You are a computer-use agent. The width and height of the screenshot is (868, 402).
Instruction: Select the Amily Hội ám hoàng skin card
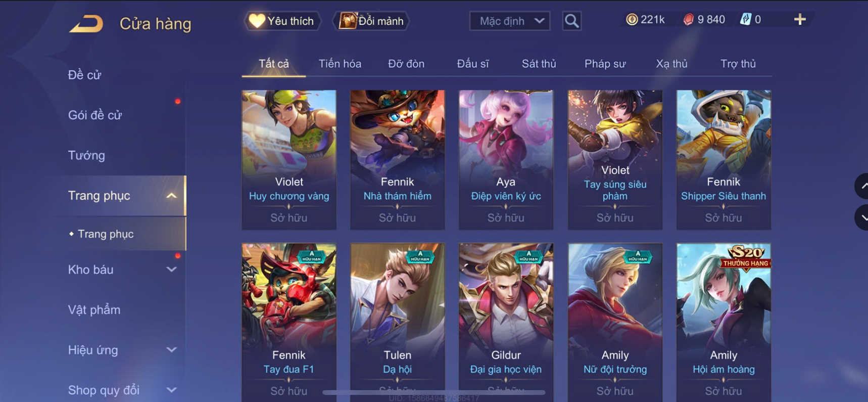click(x=724, y=323)
